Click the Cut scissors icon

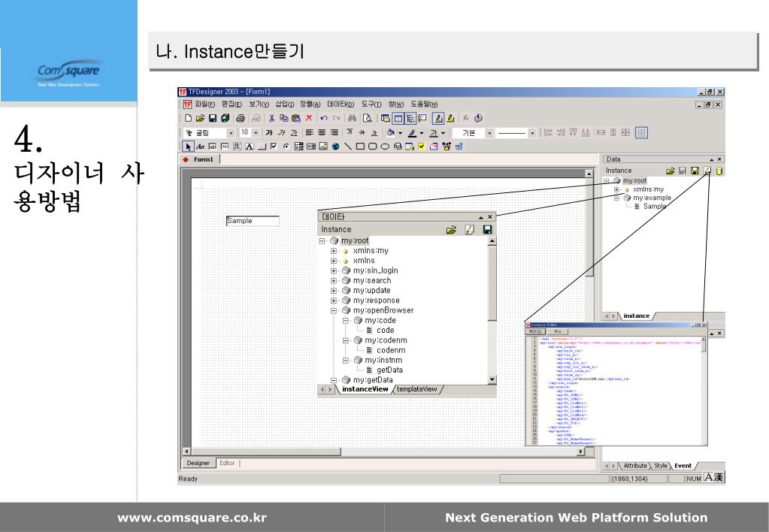click(x=271, y=118)
